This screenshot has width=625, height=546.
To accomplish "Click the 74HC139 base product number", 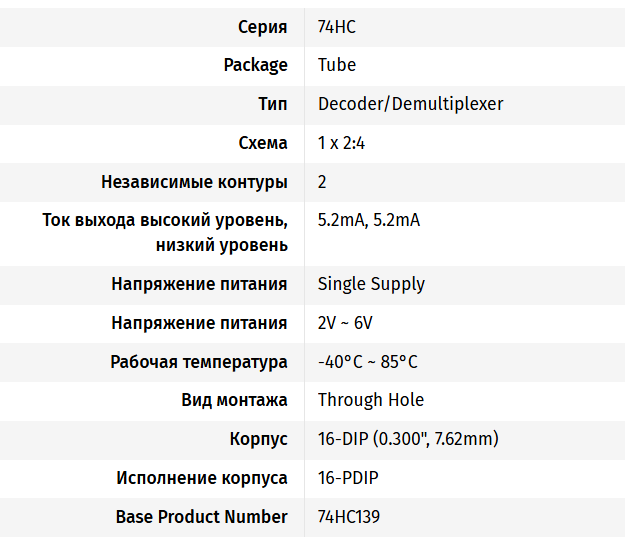I will (348, 517).
